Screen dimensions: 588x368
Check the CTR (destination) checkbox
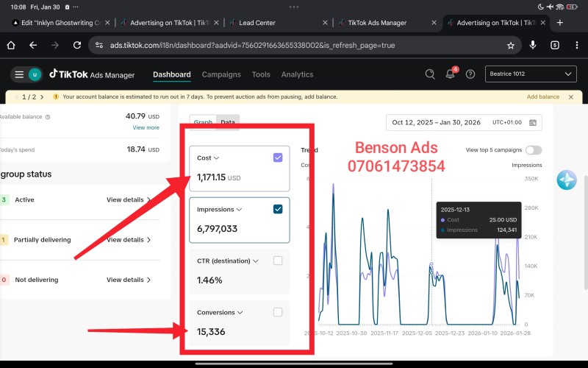tap(278, 261)
